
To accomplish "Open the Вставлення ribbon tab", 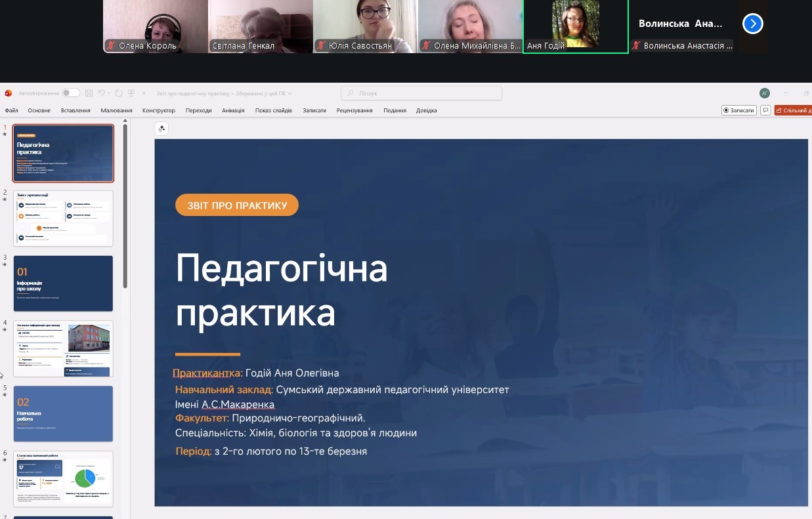I will 75,110.
